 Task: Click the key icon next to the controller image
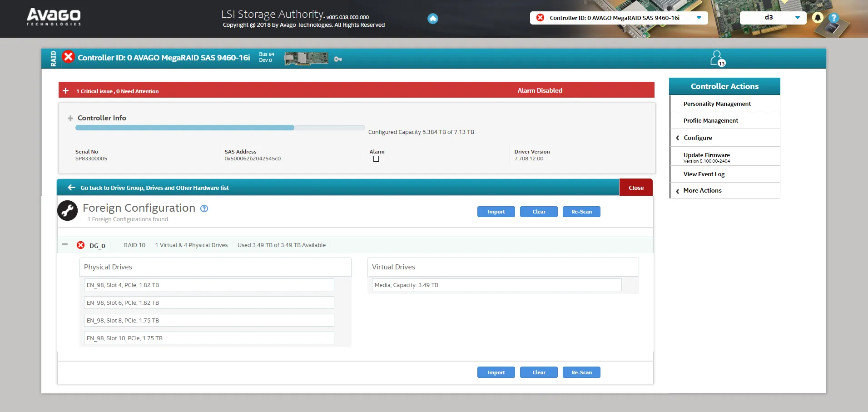(338, 59)
